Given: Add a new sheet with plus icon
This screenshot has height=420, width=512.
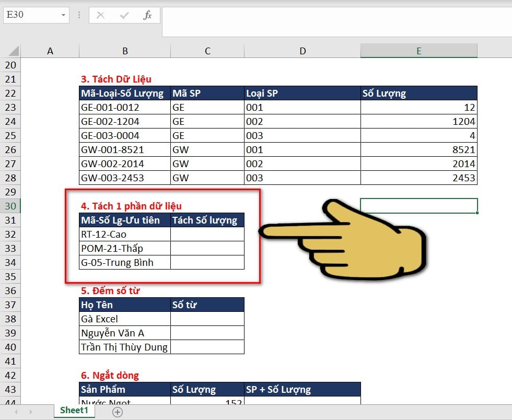Looking at the screenshot, I should tap(118, 412).
